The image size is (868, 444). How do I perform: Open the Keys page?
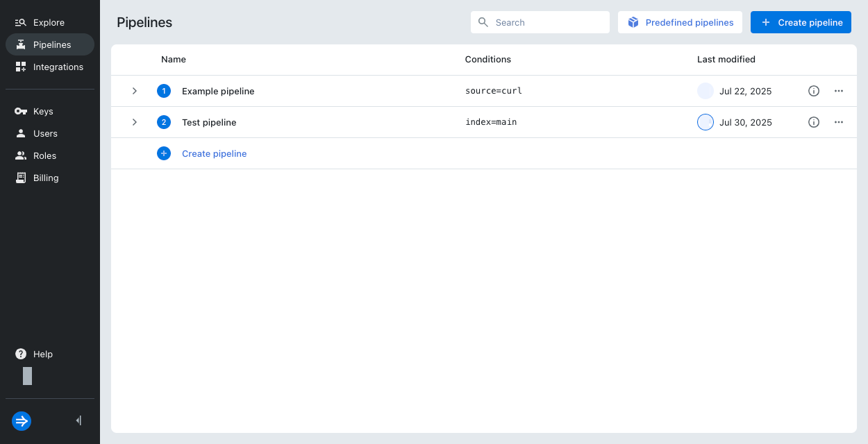click(x=49, y=111)
